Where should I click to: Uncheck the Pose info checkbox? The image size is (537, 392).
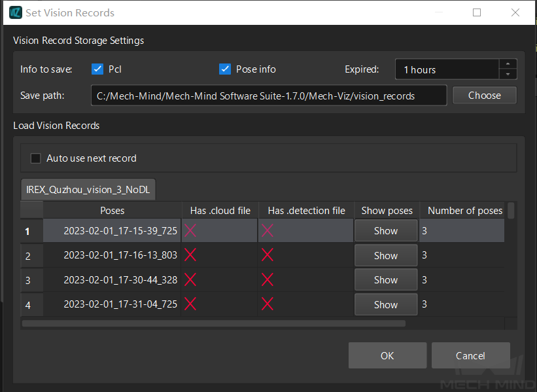[x=225, y=69]
